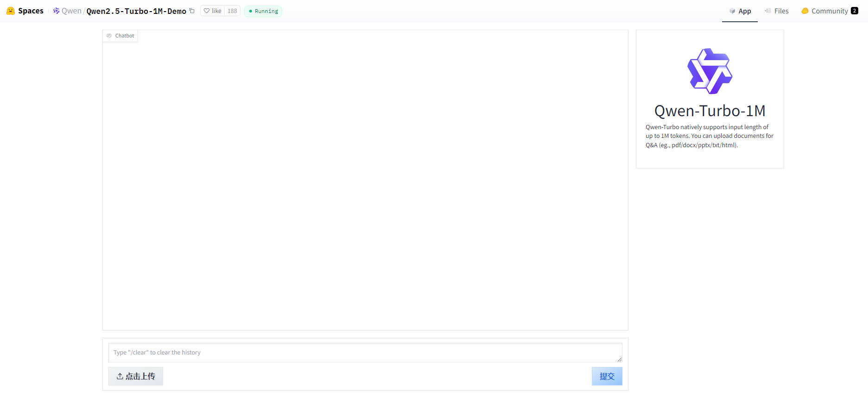Click the Qwen organization avatar icon
The width and height of the screenshot is (868, 410).
(56, 11)
